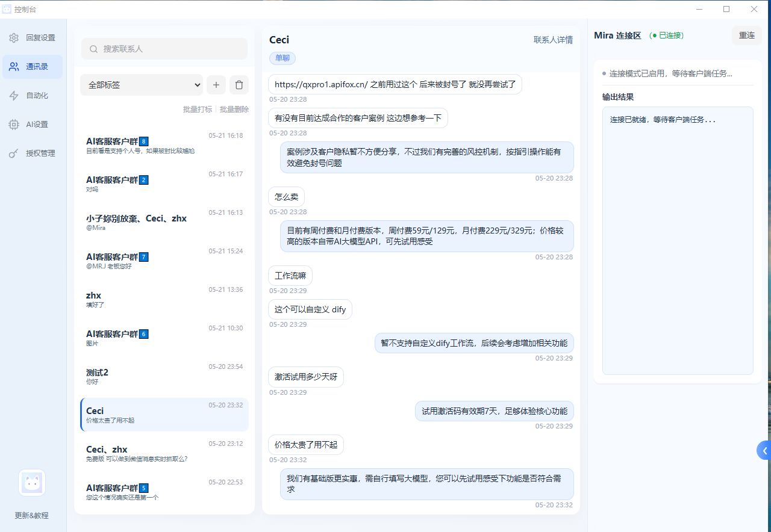Open 自动化 section
Image resolution: width=771 pixels, height=532 pixels.
click(33, 96)
